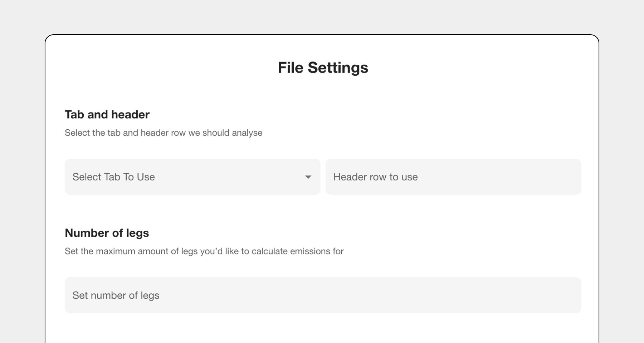Click the header row field beside the tab selector
The width and height of the screenshot is (644, 343).
pyautogui.click(x=453, y=177)
